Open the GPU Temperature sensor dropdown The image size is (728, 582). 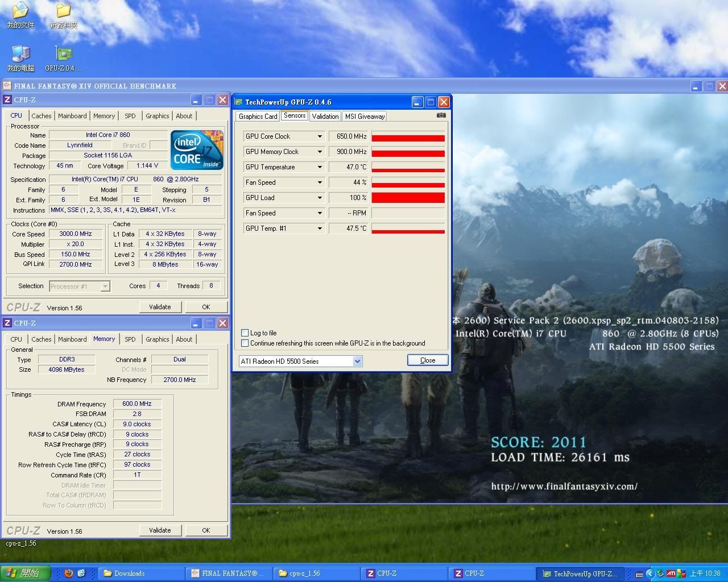click(320, 167)
